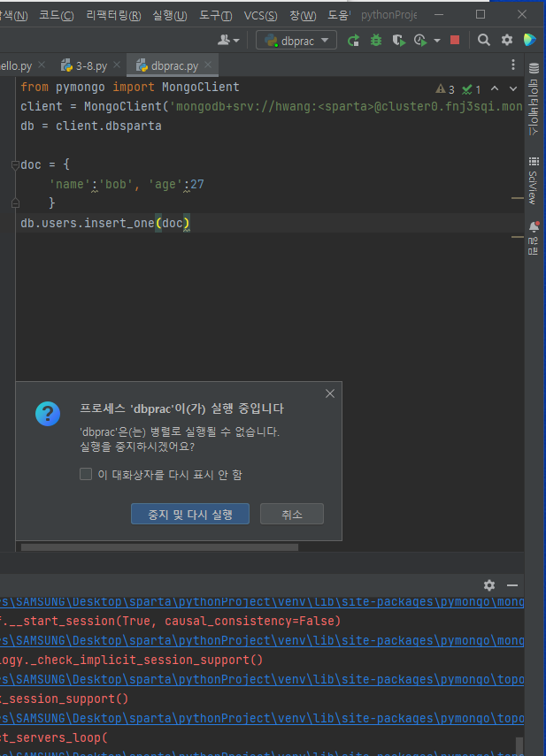Viewport: 546px width, 756px height.
Task: Click the 중지 및 다시 실행 button
Action: click(x=190, y=514)
